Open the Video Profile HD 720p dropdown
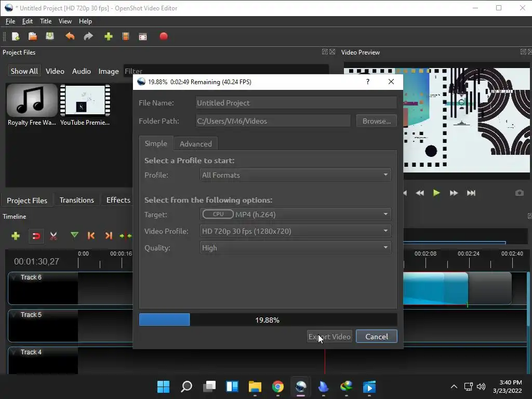The image size is (532, 399). tap(296, 231)
